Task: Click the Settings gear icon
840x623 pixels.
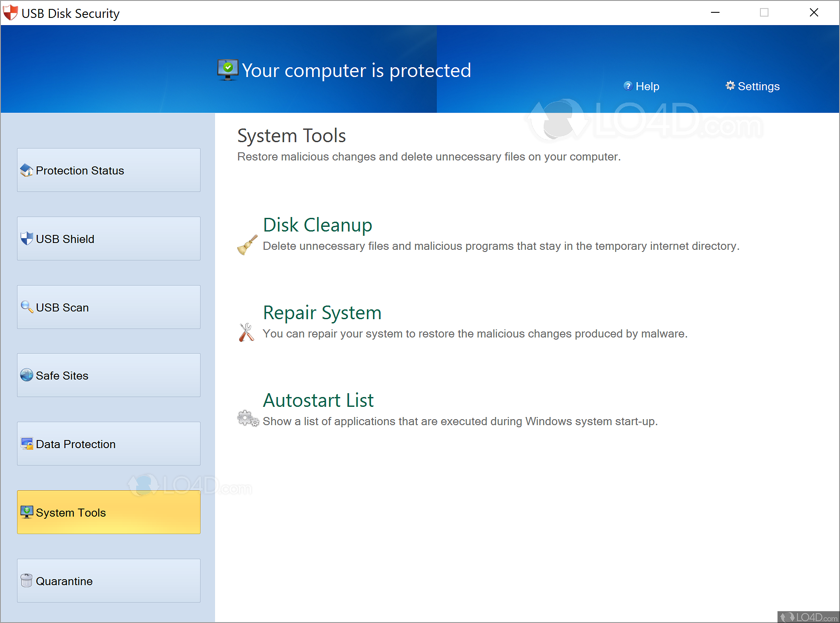Action: point(731,86)
